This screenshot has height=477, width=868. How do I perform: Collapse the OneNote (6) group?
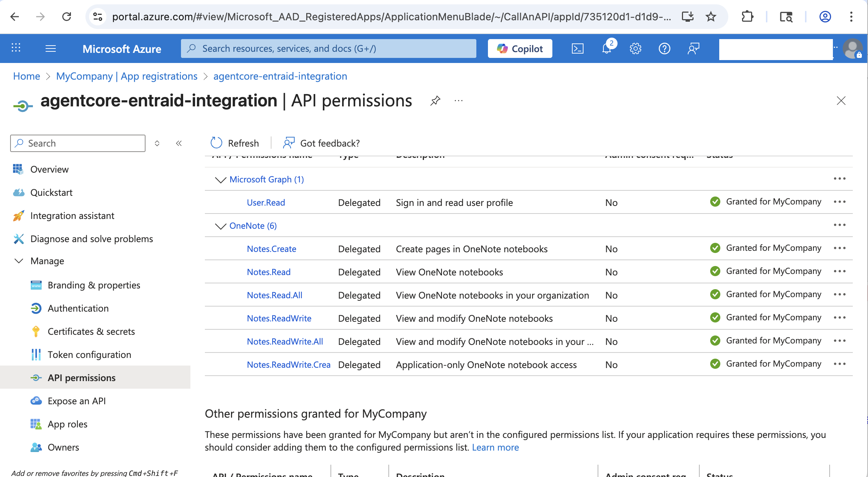click(x=220, y=226)
